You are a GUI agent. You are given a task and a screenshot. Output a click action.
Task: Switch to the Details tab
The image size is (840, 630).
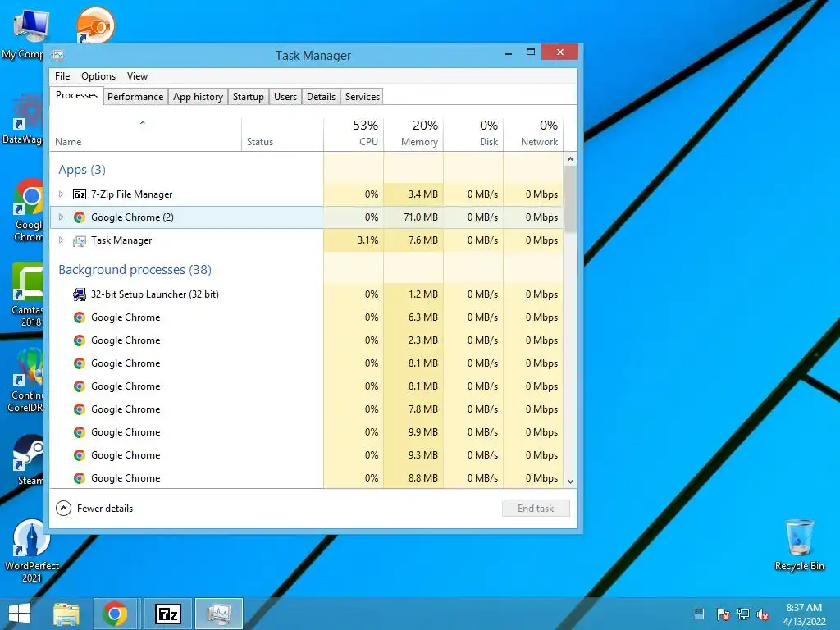point(321,97)
